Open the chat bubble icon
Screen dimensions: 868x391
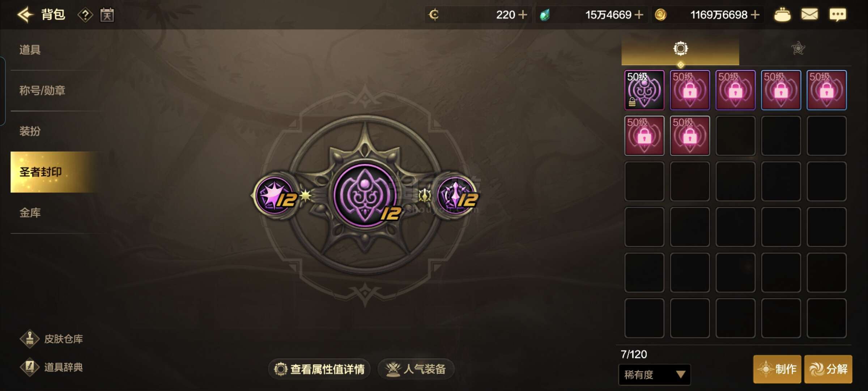838,15
